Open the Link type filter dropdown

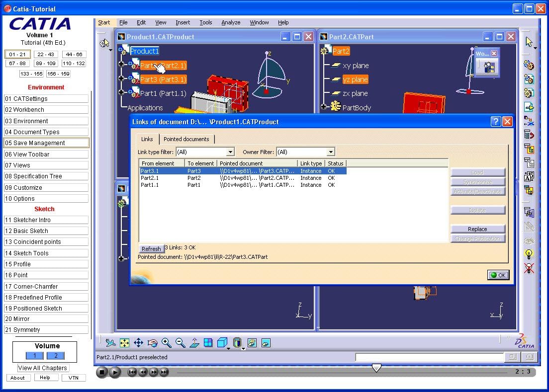230,152
